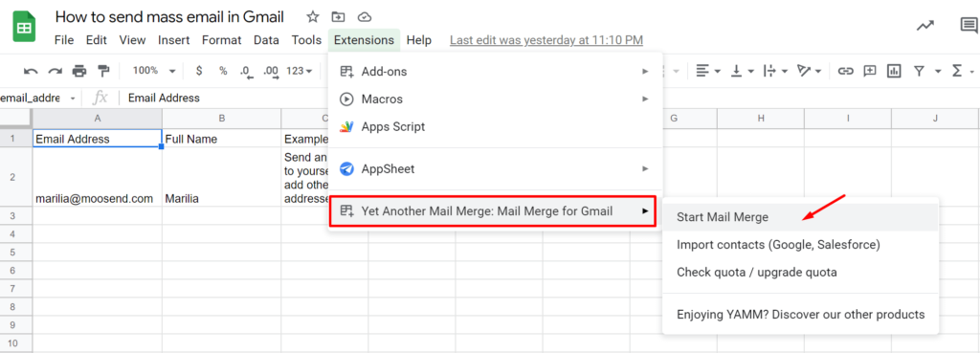Open the horizontal align options
Image resolution: width=980 pixels, height=353 pixels.
pyautogui.click(x=708, y=71)
